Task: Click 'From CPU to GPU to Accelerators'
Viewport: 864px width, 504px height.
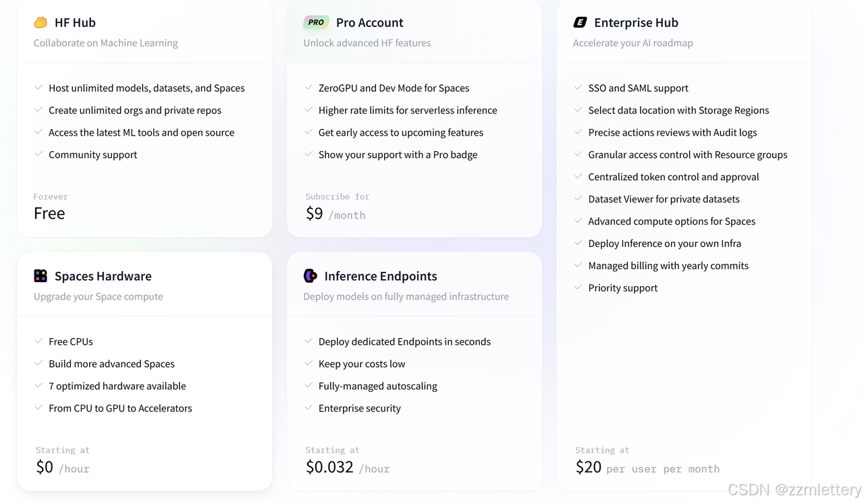Action: (120, 408)
